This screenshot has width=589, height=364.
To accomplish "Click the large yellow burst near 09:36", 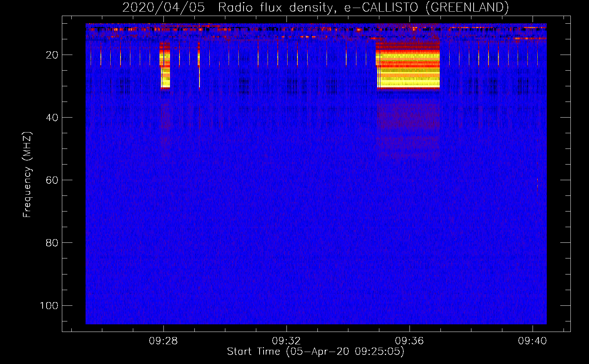I will pyautogui.click(x=408, y=66).
